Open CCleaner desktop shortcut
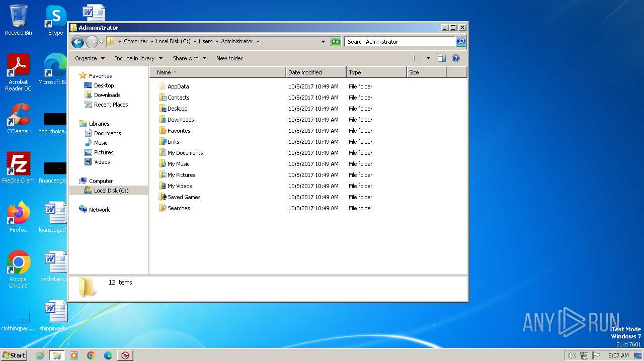This screenshot has height=362, width=644. coord(18,119)
